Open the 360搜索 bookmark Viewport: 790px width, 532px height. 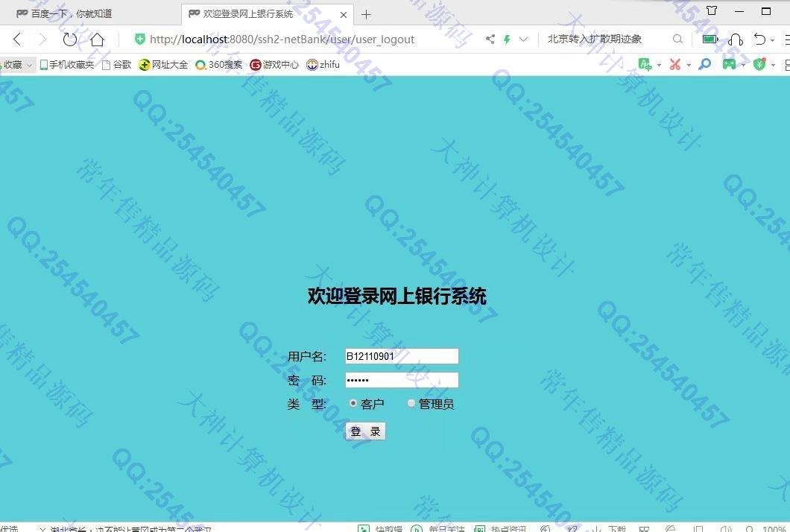pos(219,65)
